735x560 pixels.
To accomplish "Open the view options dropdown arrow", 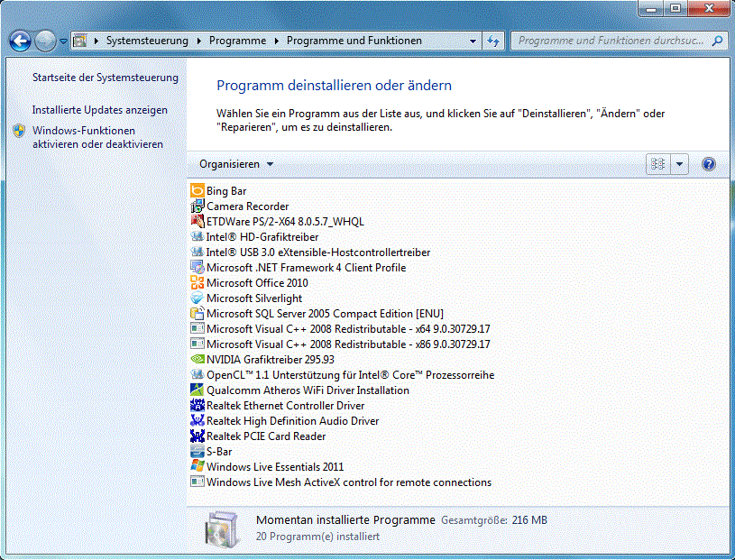I will click(x=679, y=164).
